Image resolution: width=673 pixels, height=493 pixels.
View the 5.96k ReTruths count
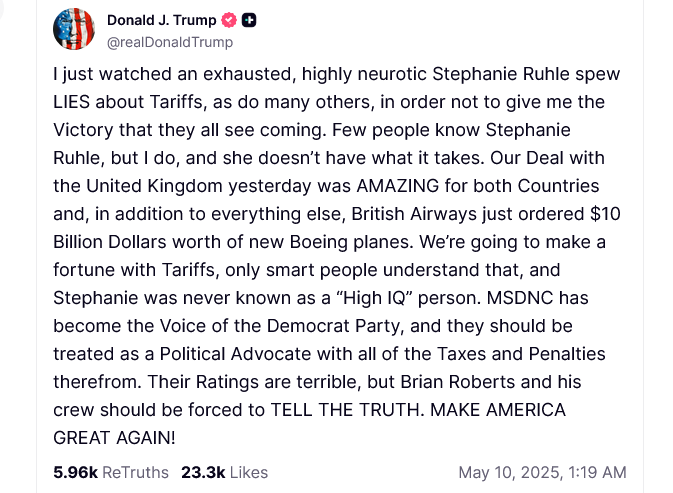click(x=75, y=472)
